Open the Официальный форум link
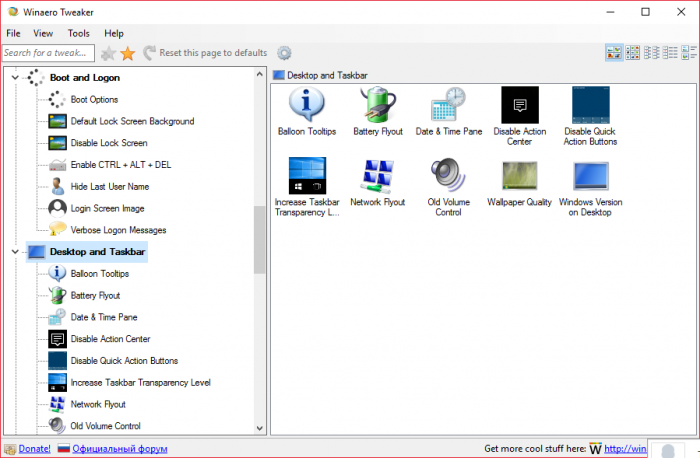Screen dimensions: 700x458 point(120,449)
